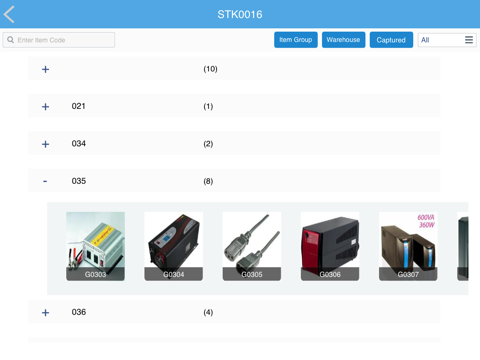
Task: Expand group 036
Action: pyautogui.click(x=45, y=312)
